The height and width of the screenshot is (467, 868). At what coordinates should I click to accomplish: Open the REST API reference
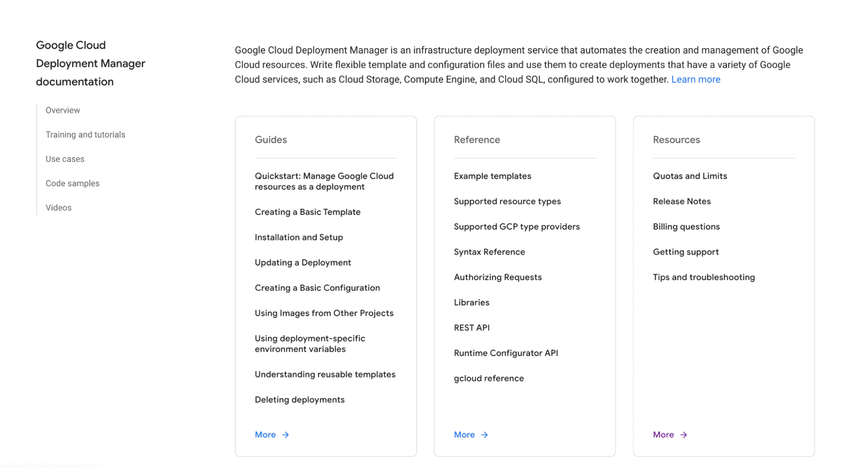472,327
